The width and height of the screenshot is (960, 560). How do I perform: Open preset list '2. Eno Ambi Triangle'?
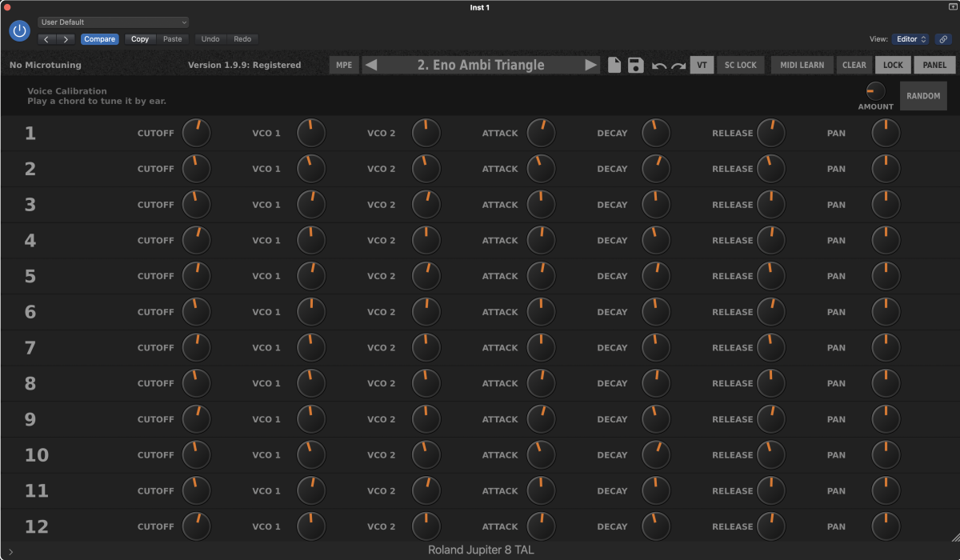[x=481, y=66]
